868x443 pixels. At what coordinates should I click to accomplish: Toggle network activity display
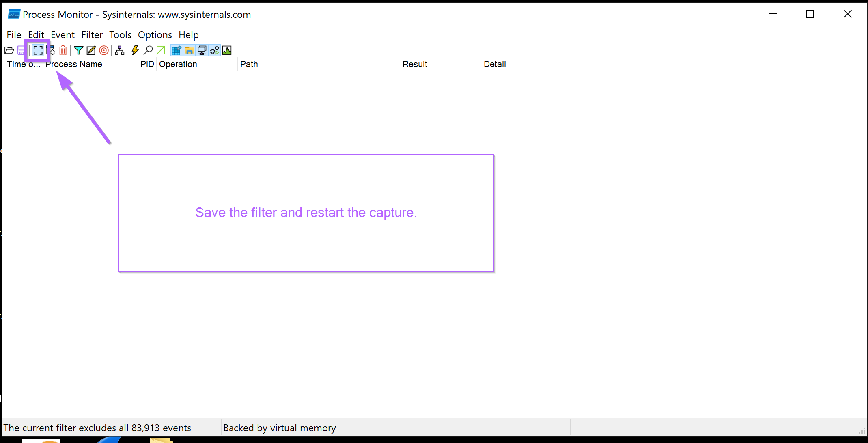click(x=202, y=50)
